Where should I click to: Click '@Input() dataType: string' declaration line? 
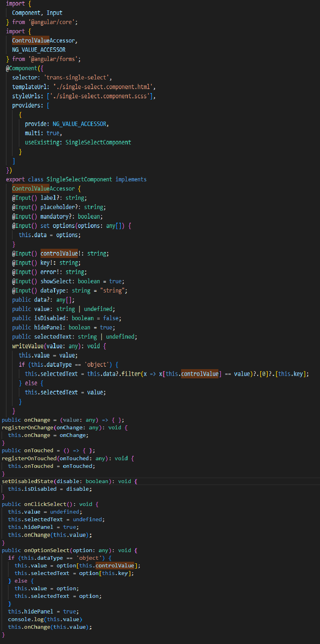tap(70, 290)
